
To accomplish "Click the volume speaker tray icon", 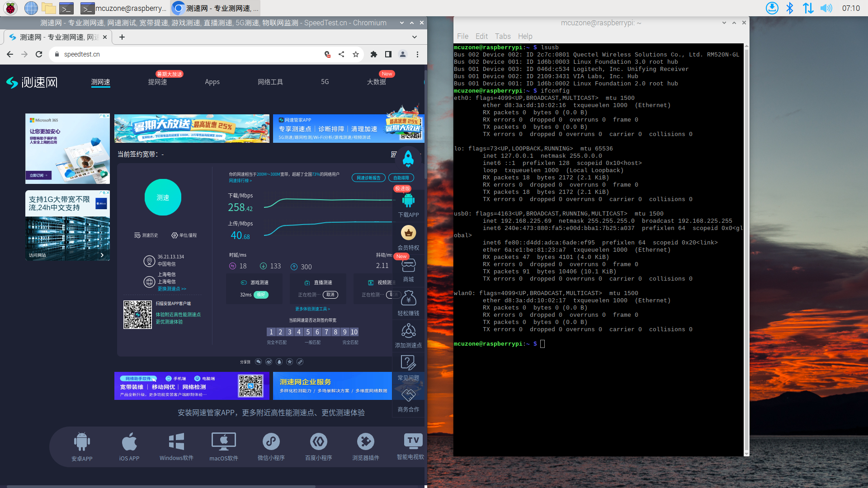I will tap(826, 8).
